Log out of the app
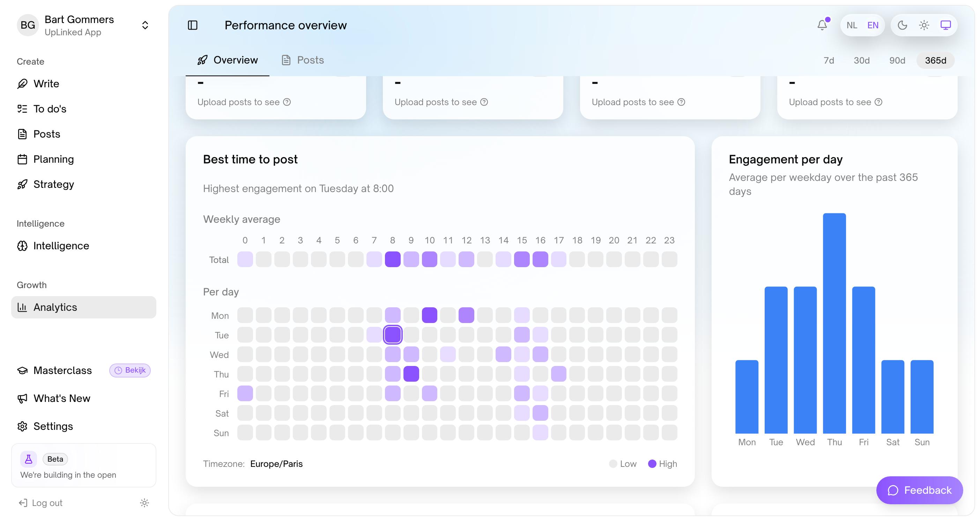This screenshot has width=980, height=521. [40, 503]
